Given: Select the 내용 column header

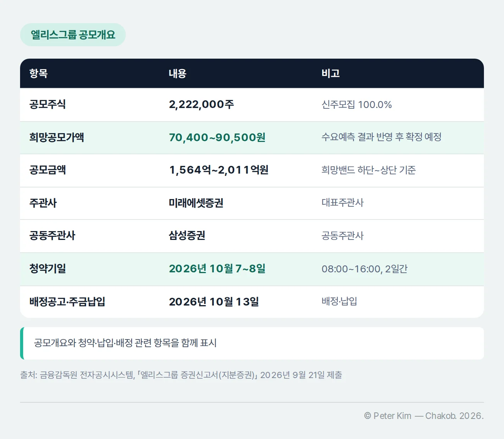Looking at the screenshot, I should point(178,73).
